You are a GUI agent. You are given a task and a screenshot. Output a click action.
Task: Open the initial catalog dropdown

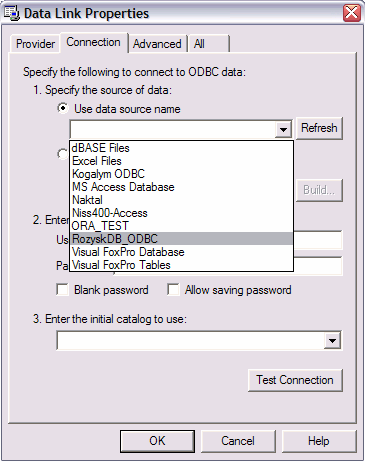coord(332,341)
